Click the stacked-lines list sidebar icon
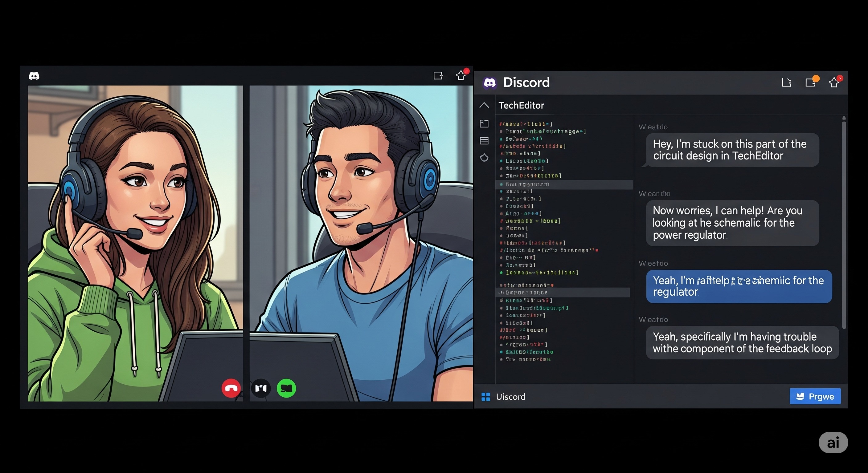 (x=484, y=141)
